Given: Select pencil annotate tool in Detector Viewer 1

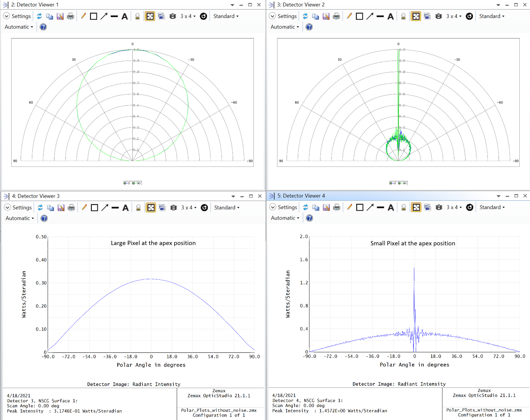Looking at the screenshot, I should tap(83, 16).
